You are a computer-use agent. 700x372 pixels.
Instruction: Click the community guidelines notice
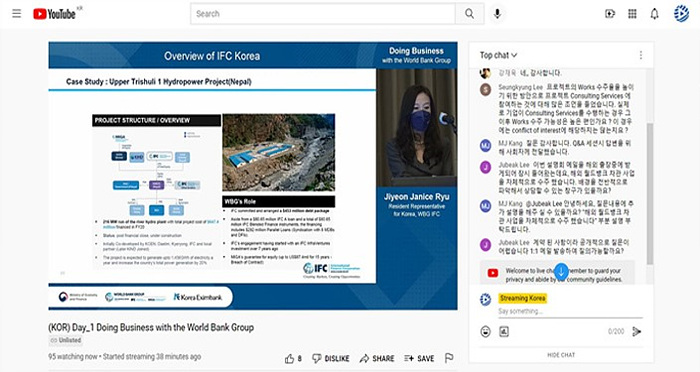tap(558, 272)
